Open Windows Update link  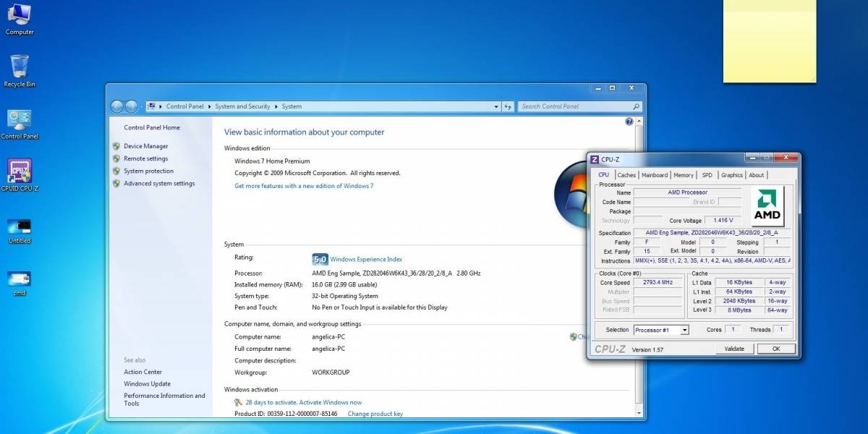pos(147,384)
